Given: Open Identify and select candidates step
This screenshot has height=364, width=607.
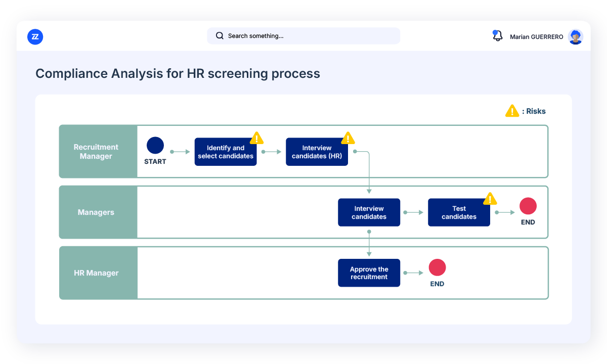Looking at the screenshot, I should (x=226, y=152).
